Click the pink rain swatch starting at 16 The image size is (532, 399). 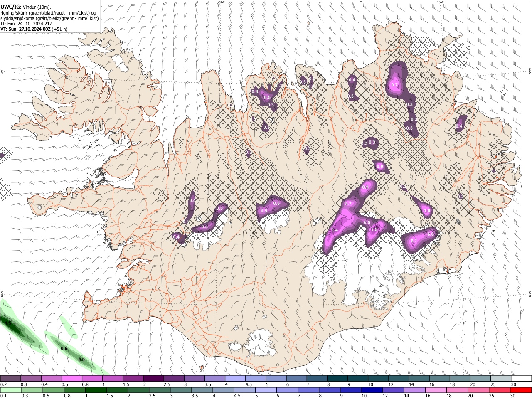point(435,390)
